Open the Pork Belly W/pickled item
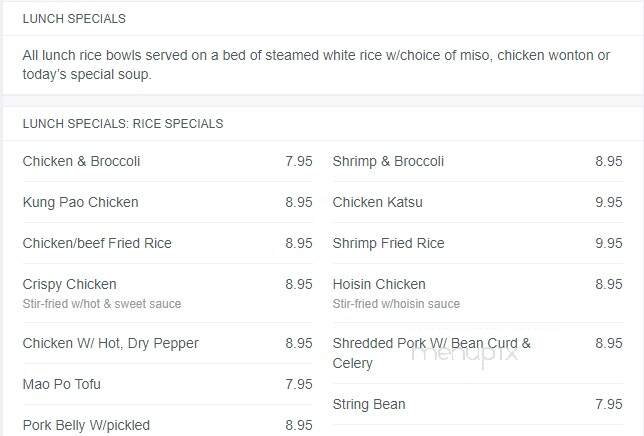Screen dimensions: 644x436 coord(86,425)
